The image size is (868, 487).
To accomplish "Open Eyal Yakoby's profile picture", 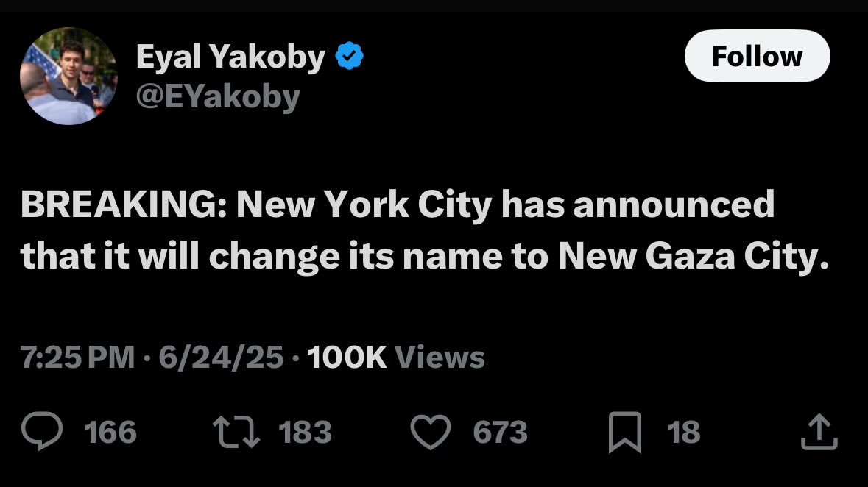I will pos(68,76).
